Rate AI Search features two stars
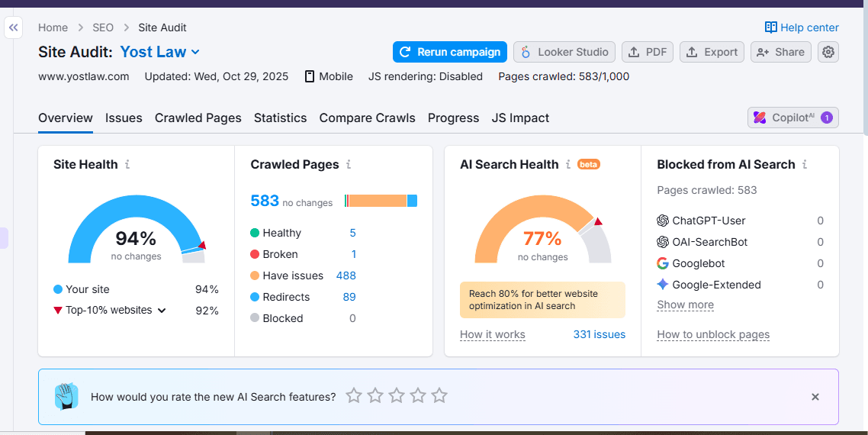Viewport: 868px width, 435px height. 375,395
